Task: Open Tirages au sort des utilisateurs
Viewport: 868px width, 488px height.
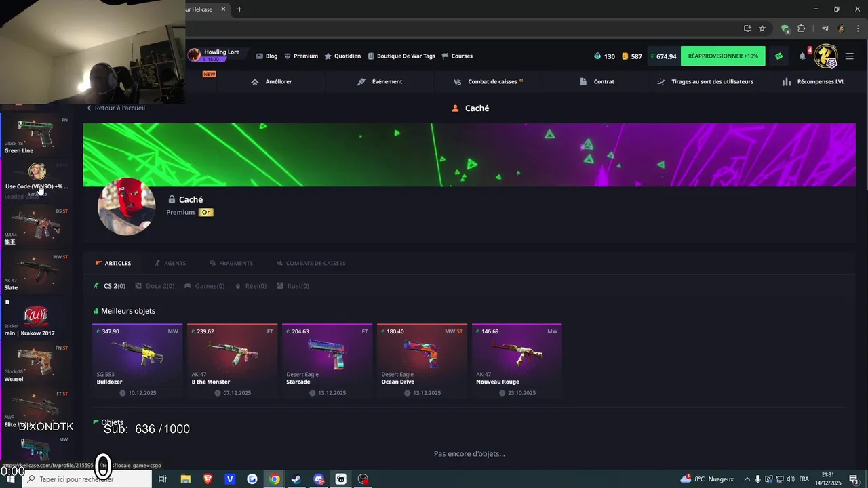Action: point(705,81)
